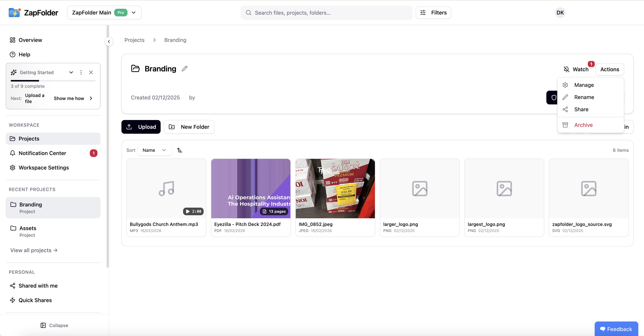The height and width of the screenshot is (336, 644).
Task: Click the Upload button
Action: (141, 127)
